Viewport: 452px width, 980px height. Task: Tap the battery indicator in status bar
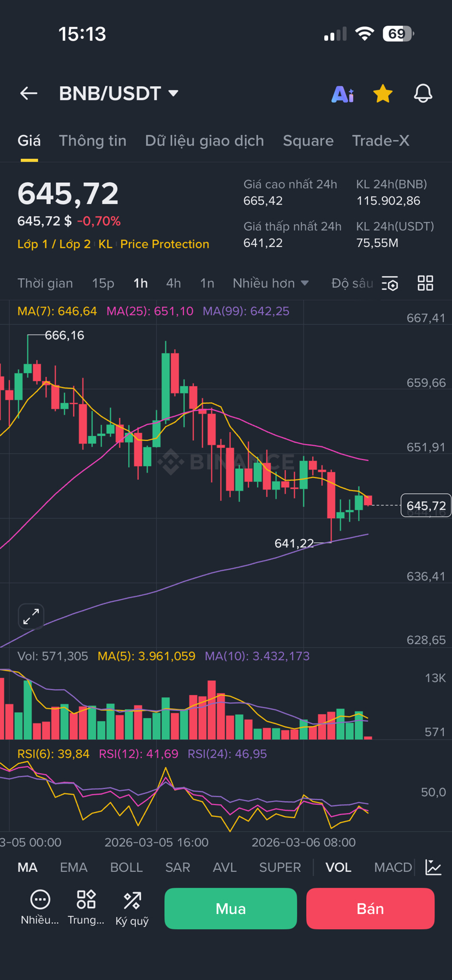(x=399, y=34)
